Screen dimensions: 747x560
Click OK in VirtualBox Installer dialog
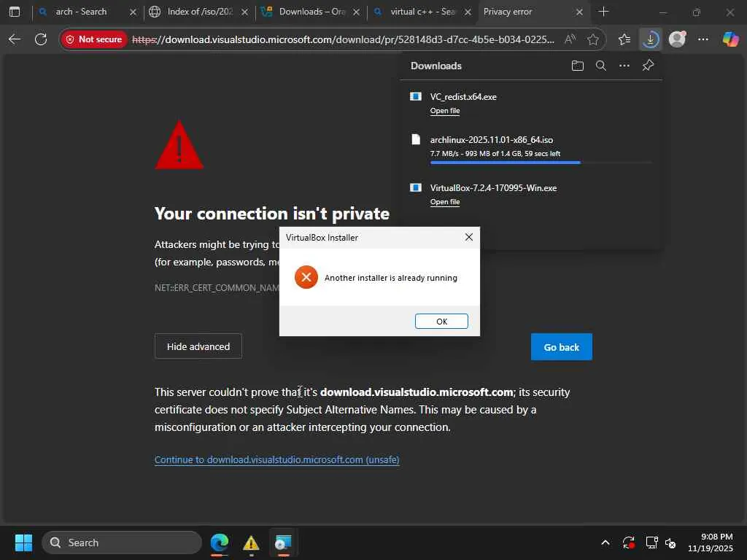(441, 322)
